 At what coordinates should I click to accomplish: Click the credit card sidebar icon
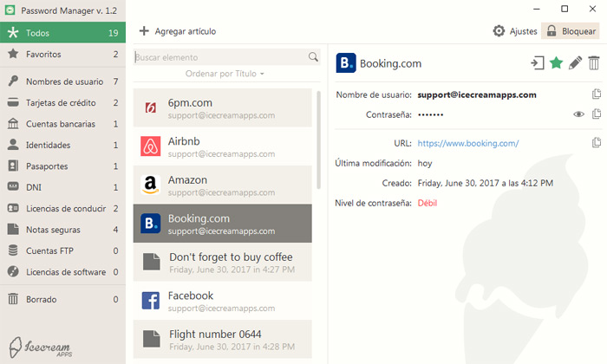point(13,102)
